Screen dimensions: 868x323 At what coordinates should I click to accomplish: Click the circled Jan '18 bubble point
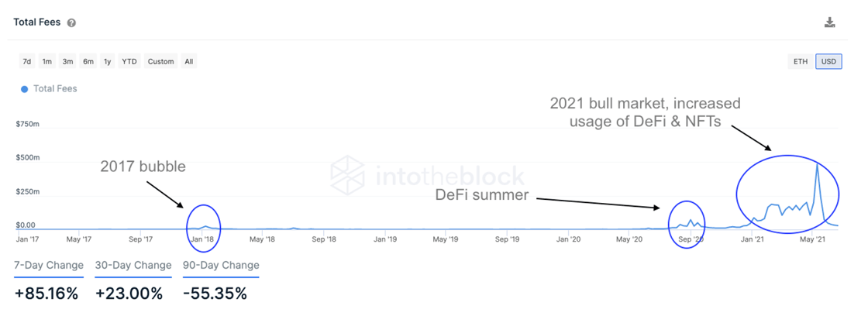coord(205,225)
